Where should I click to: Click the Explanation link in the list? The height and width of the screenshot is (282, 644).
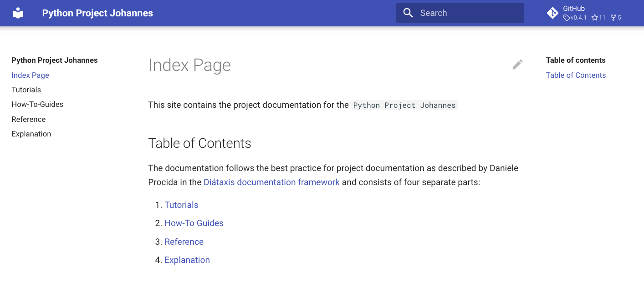tap(187, 260)
